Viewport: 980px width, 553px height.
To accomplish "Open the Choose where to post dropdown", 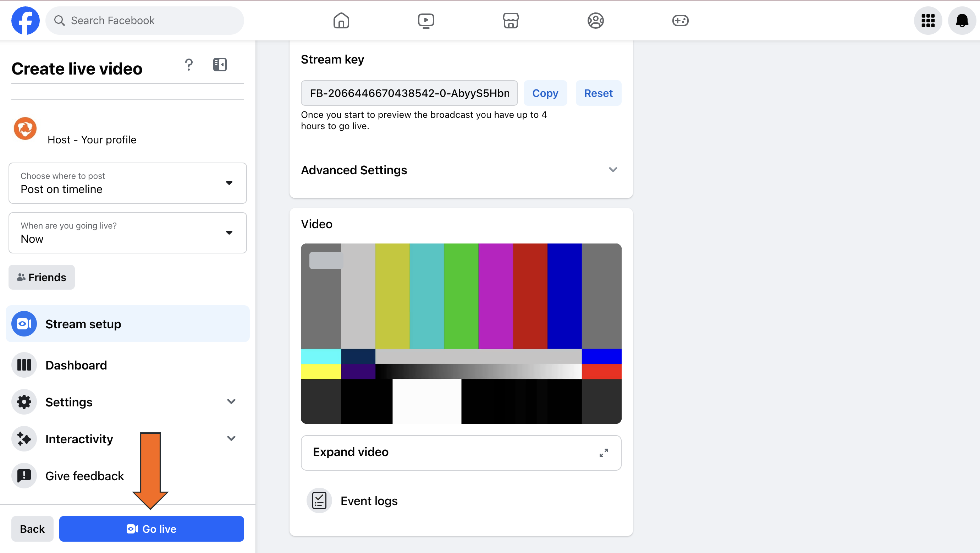I will 127,183.
